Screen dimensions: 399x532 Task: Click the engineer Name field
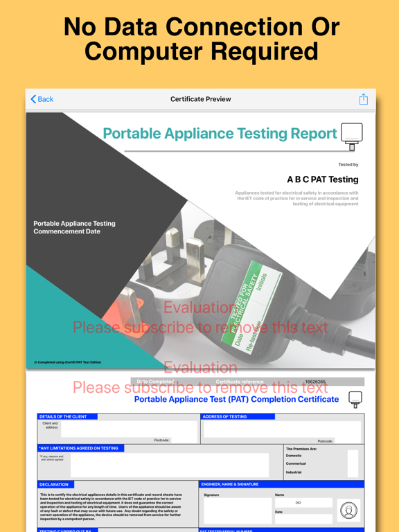pos(303,502)
